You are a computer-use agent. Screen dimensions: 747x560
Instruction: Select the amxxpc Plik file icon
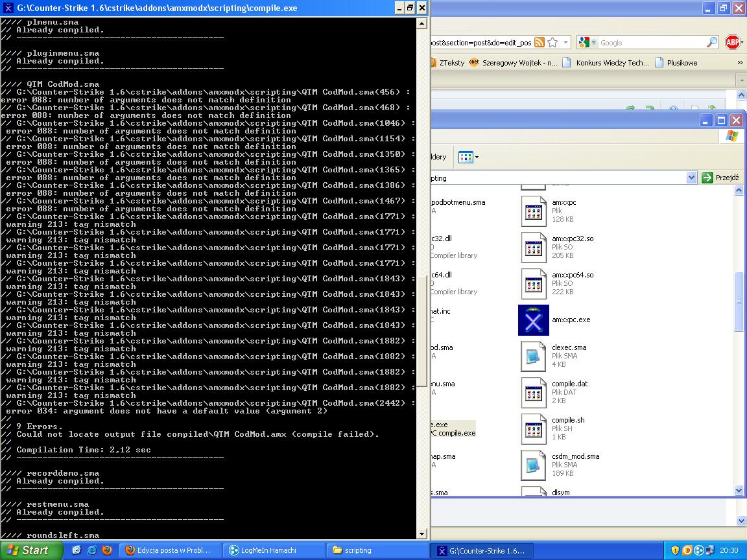coord(533,211)
